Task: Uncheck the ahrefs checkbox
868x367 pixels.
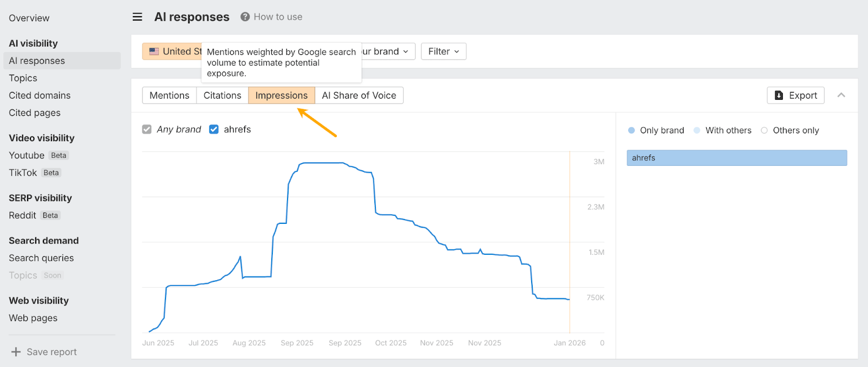Action: pos(214,129)
